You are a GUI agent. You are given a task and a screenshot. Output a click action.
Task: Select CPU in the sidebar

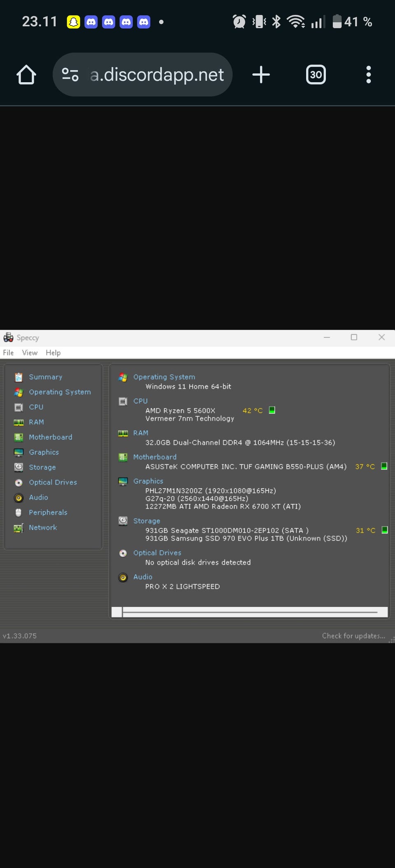[36, 407]
